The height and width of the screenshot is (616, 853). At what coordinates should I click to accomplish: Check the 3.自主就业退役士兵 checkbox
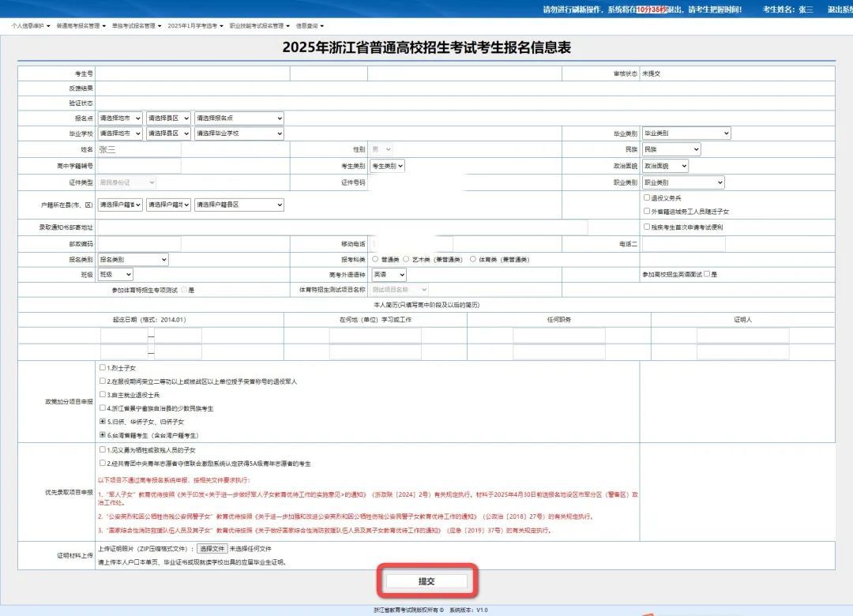102,395
